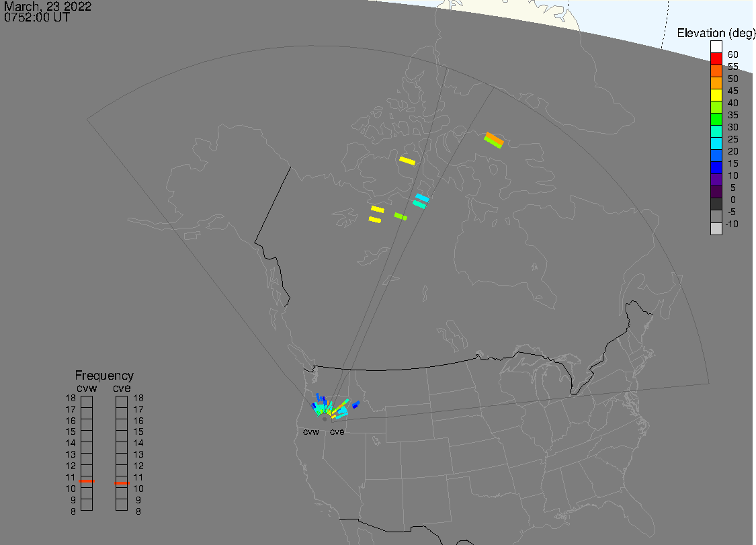Click the "March, 23 2022" date text
756x545 pixels.
pos(48,7)
